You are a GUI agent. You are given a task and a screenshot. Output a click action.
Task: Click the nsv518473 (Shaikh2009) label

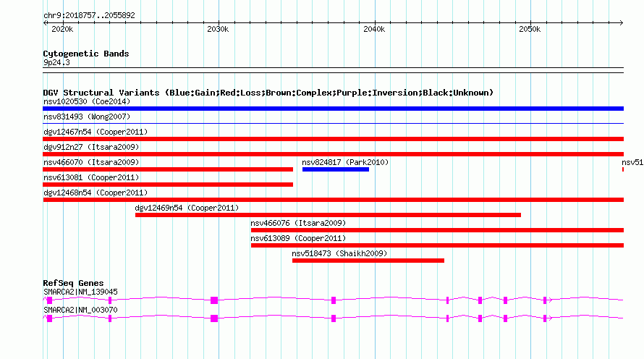[339, 253]
